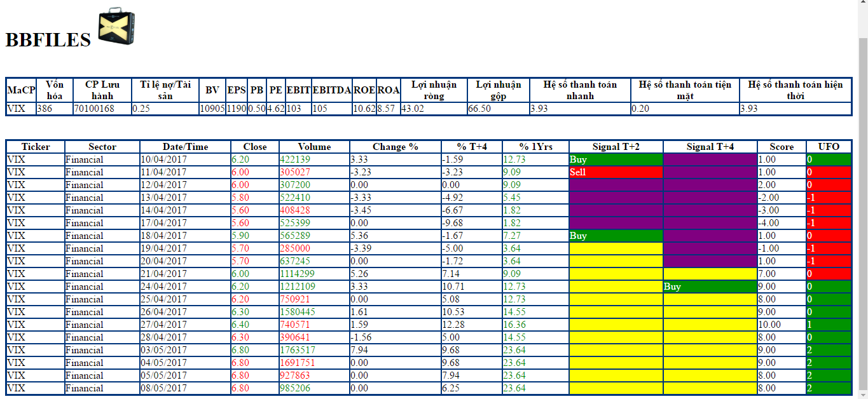This screenshot has width=868, height=399.
Task: Click the Score column header
Action: pyautogui.click(x=782, y=147)
